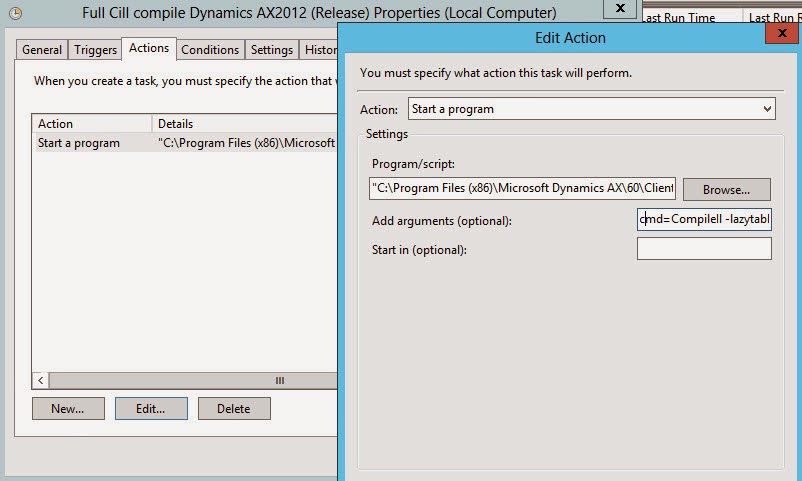Click the Details column header
The width and height of the screenshot is (802, 481).
[244, 124]
